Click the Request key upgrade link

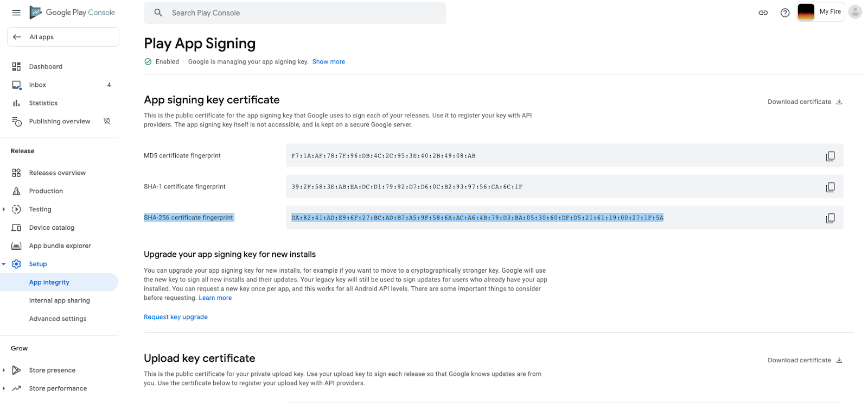tap(175, 317)
